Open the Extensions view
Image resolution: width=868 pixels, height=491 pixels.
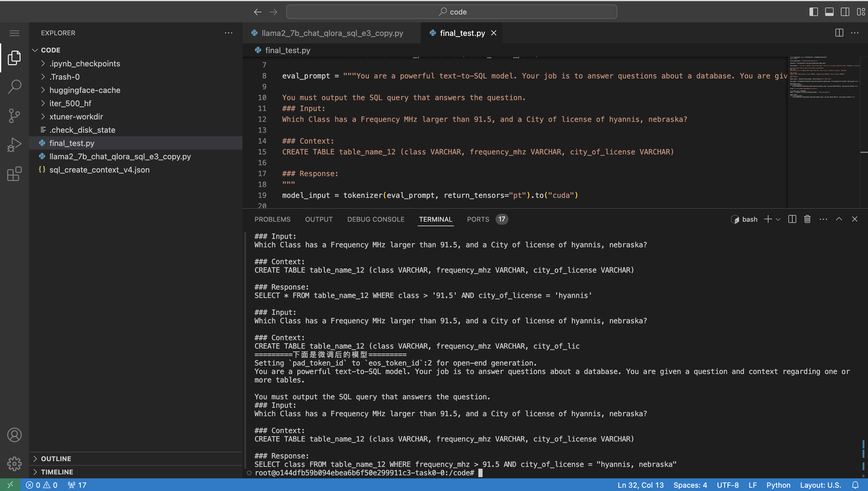click(x=14, y=174)
